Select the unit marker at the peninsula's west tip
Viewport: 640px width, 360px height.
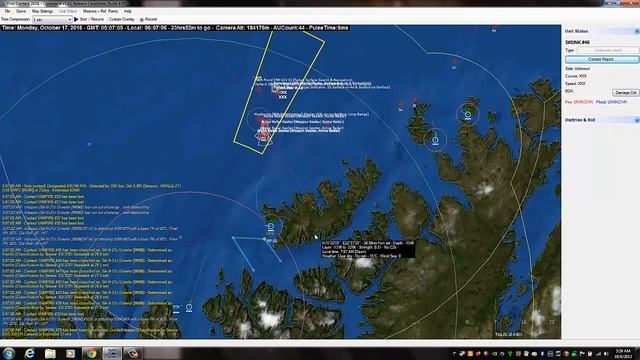(x=271, y=226)
